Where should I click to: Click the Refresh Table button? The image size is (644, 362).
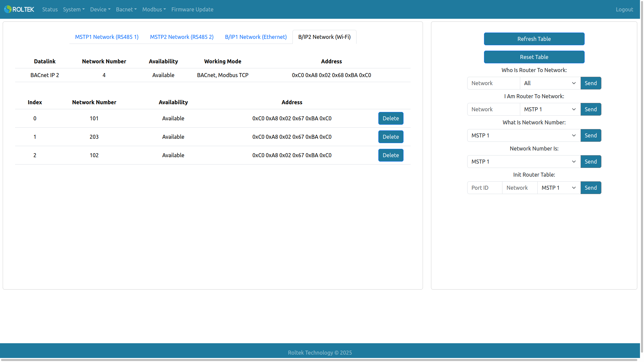coord(534,39)
